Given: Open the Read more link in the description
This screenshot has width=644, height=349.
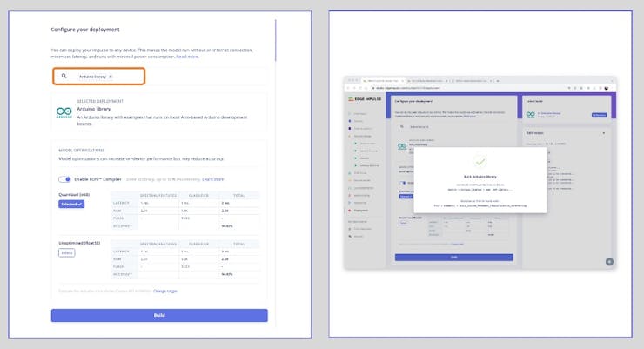Looking at the screenshot, I should pos(187,57).
